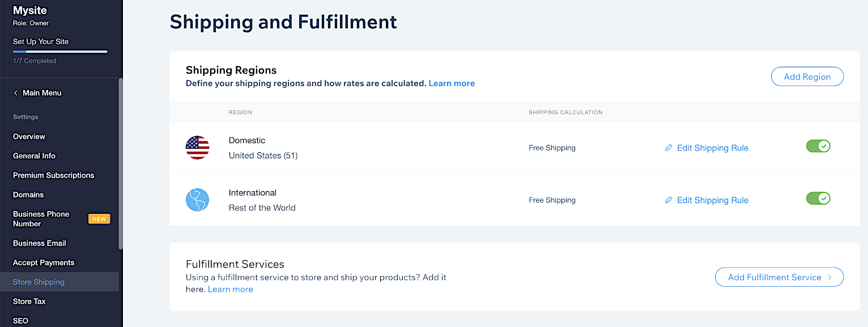Click the pencil icon for International shipping rule

click(x=669, y=200)
